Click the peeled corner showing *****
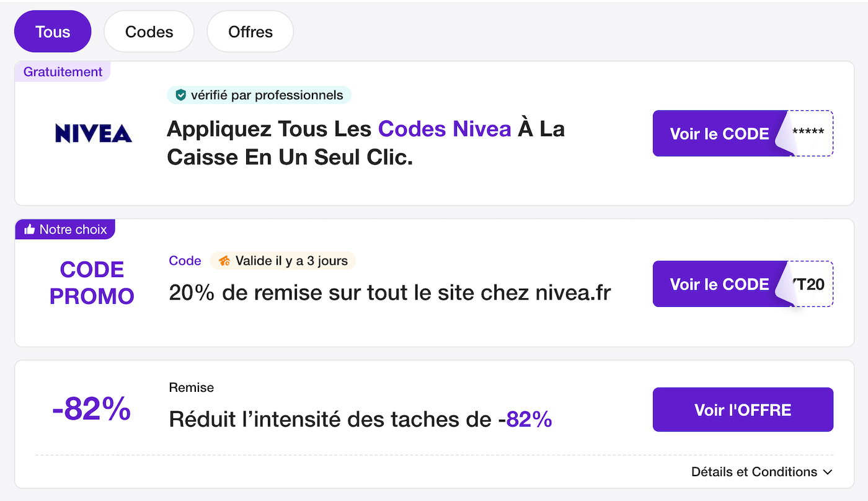868x501 pixels. click(808, 133)
